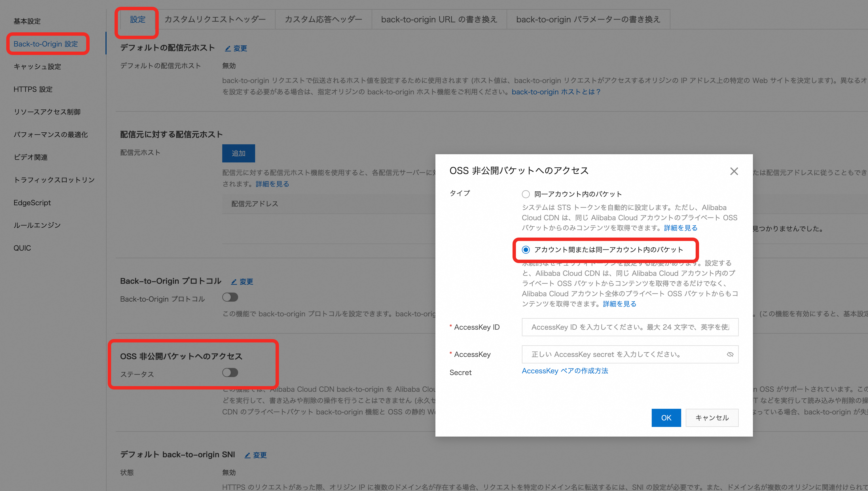
Task: Toggle OSS private bucket access status switch
Action: 230,373
